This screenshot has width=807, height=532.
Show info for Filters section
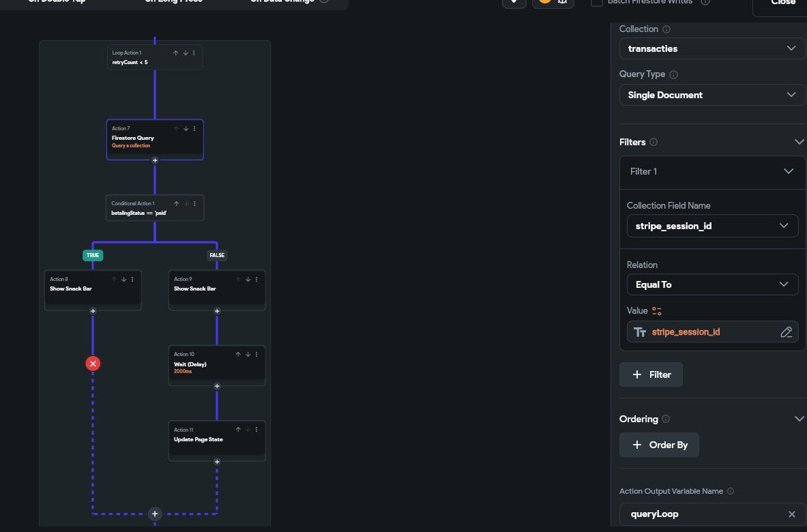tap(654, 142)
